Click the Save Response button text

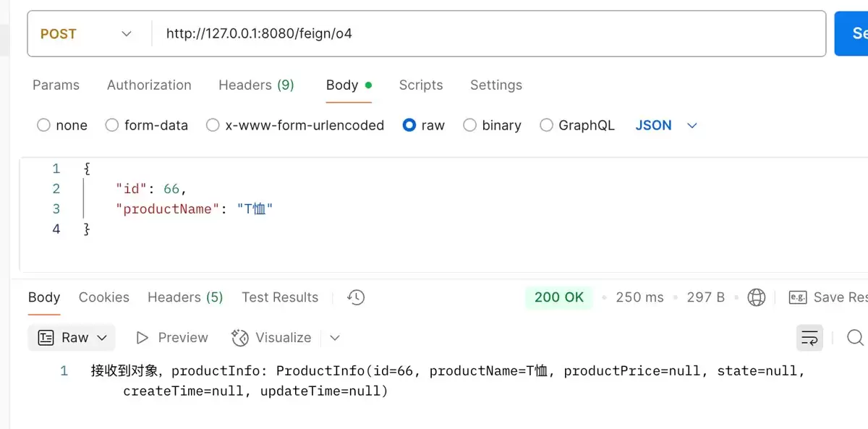coord(841,297)
